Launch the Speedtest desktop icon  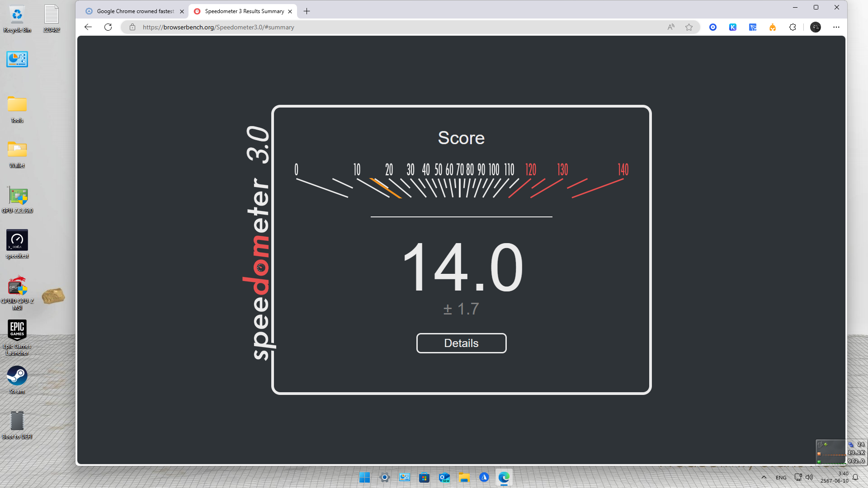point(17,240)
